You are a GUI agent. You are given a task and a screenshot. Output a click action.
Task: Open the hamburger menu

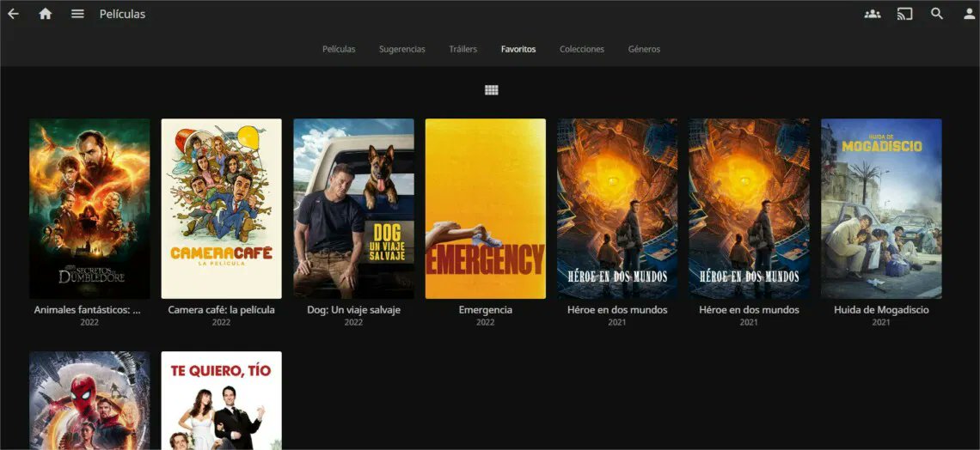click(77, 14)
